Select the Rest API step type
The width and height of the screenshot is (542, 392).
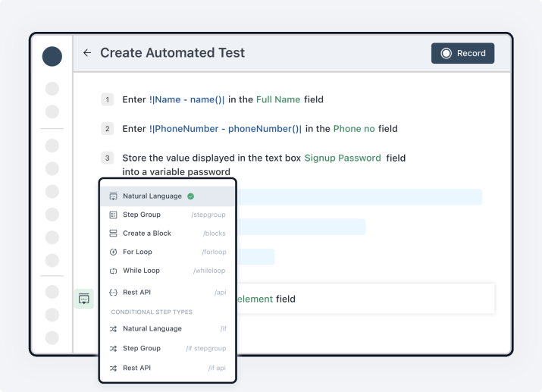[x=136, y=292]
